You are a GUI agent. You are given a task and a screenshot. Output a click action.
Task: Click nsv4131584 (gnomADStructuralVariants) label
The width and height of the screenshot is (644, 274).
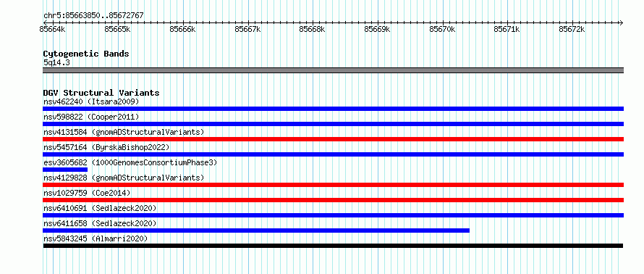[x=124, y=132]
